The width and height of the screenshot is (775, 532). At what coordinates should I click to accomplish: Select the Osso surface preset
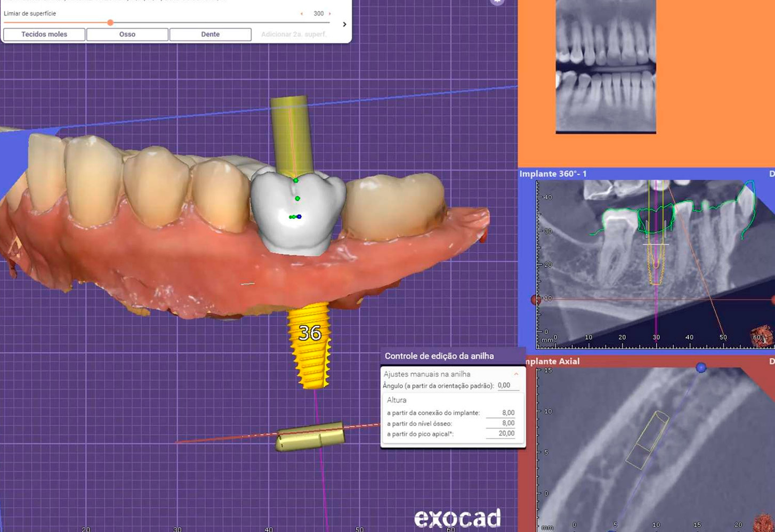tap(127, 34)
